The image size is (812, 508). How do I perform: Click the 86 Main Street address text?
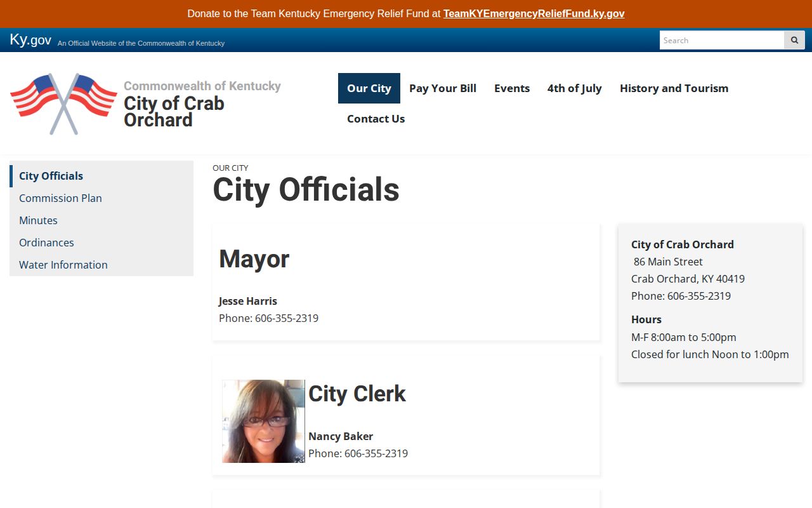coord(668,262)
